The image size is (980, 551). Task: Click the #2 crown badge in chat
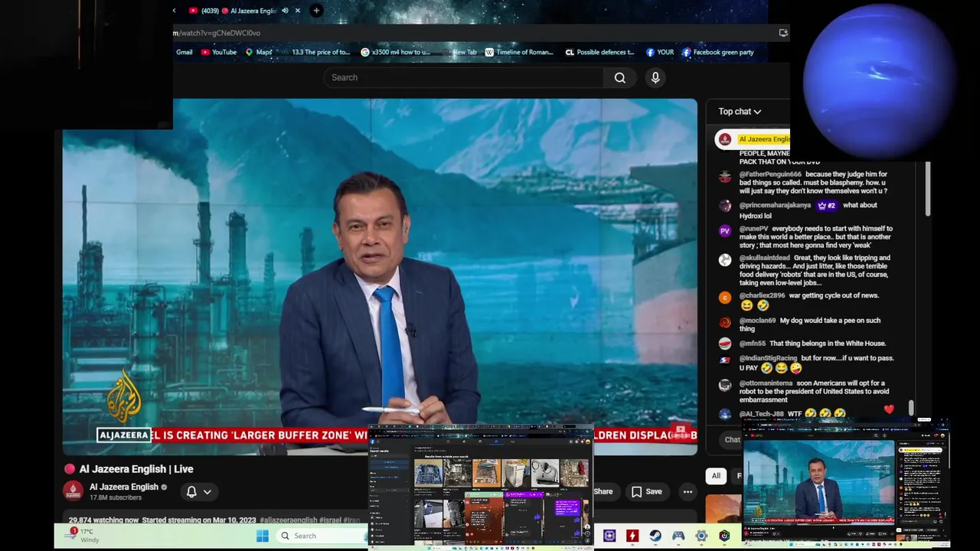point(826,205)
